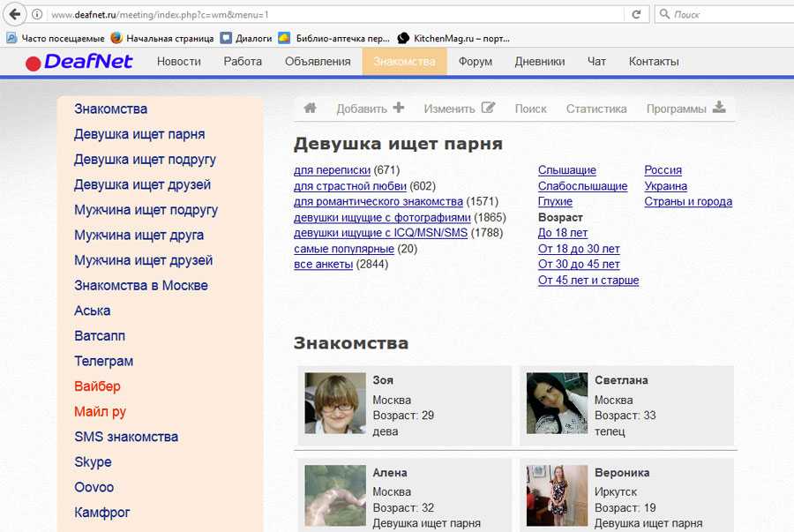This screenshot has width=794, height=532.
Task: Open the Статистика tab
Action: [596, 109]
